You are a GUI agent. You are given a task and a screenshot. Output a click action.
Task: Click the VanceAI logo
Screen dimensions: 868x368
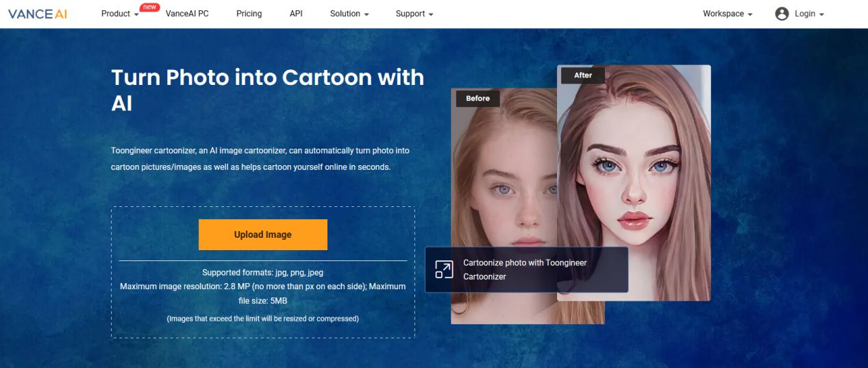(x=38, y=14)
